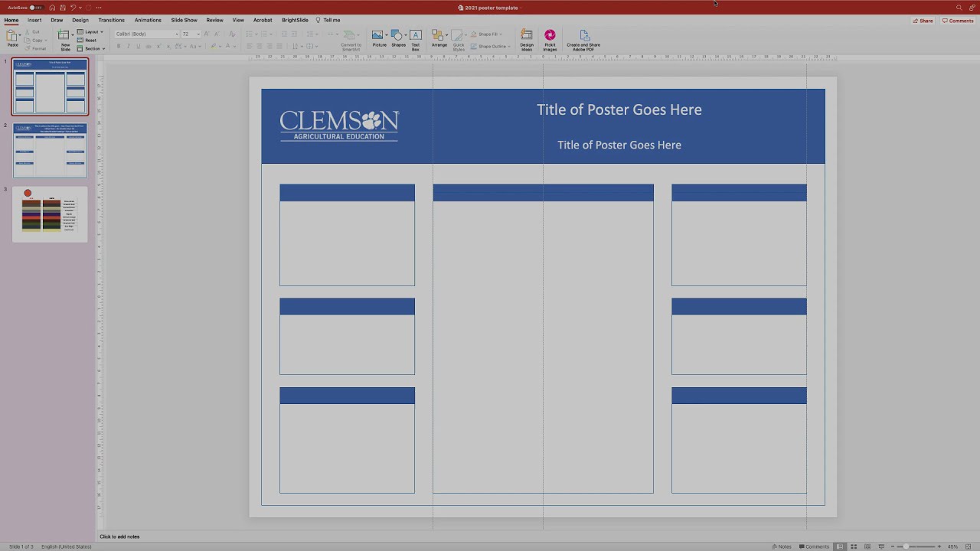
Task: Insert a New Slide
Action: pyautogui.click(x=65, y=35)
